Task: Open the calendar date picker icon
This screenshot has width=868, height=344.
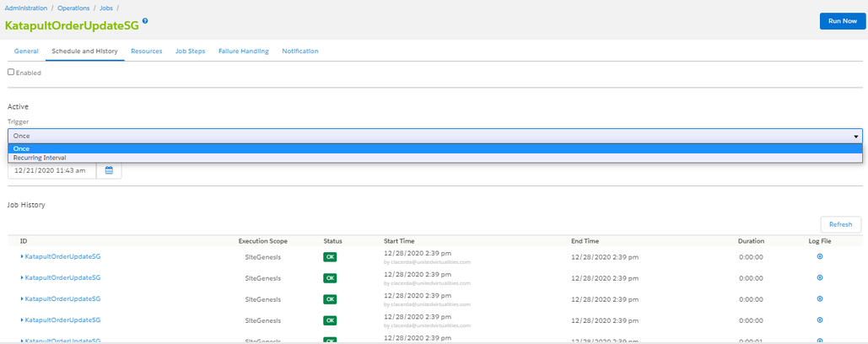Action: tap(109, 171)
